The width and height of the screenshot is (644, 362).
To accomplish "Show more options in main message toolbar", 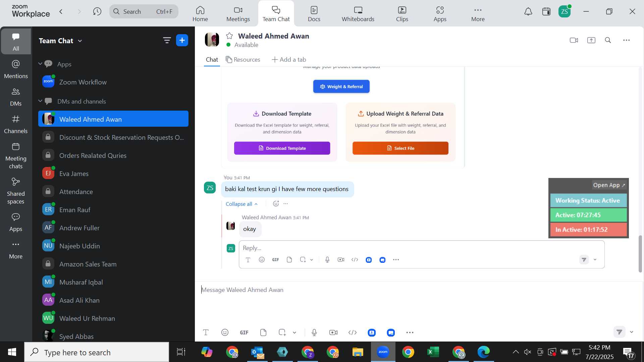I will pos(410,333).
